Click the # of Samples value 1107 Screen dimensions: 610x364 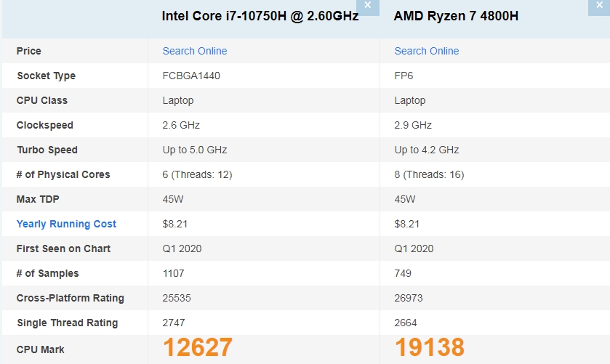coord(173,273)
